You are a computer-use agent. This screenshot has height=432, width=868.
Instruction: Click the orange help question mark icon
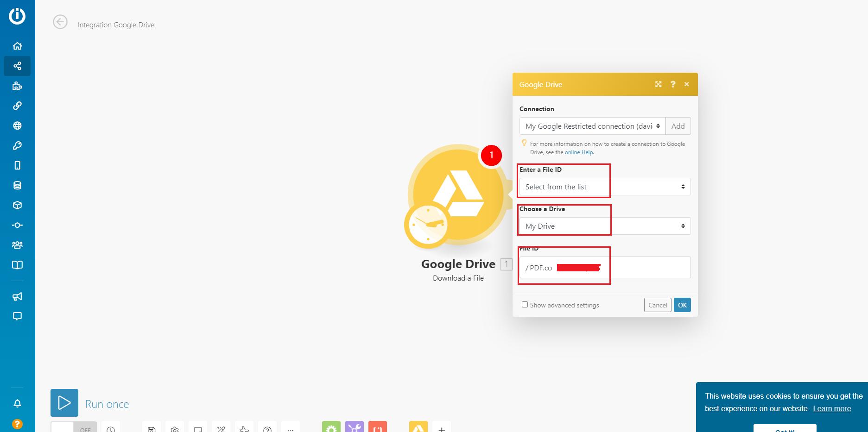coord(17,424)
